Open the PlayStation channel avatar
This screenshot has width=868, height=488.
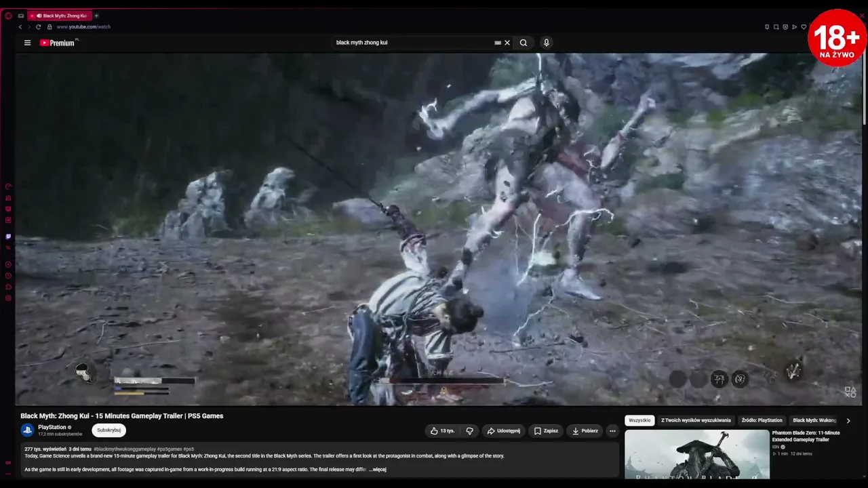point(27,430)
